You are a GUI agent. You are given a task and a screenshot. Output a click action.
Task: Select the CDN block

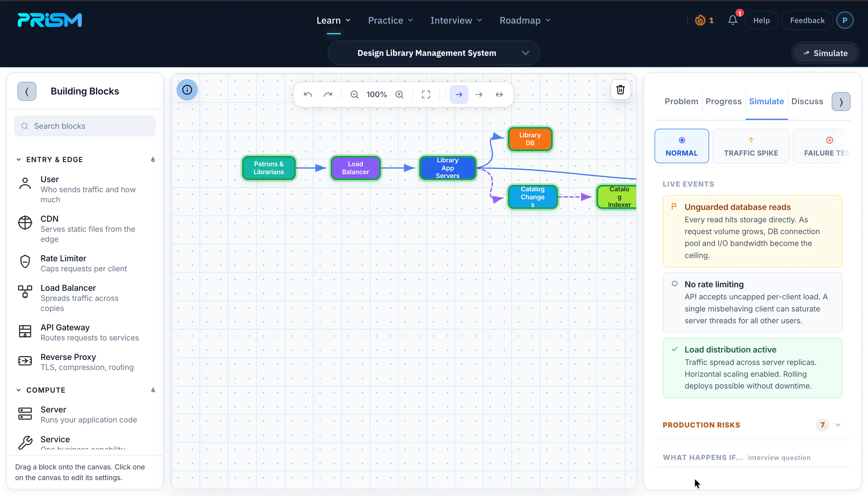pyautogui.click(x=85, y=229)
